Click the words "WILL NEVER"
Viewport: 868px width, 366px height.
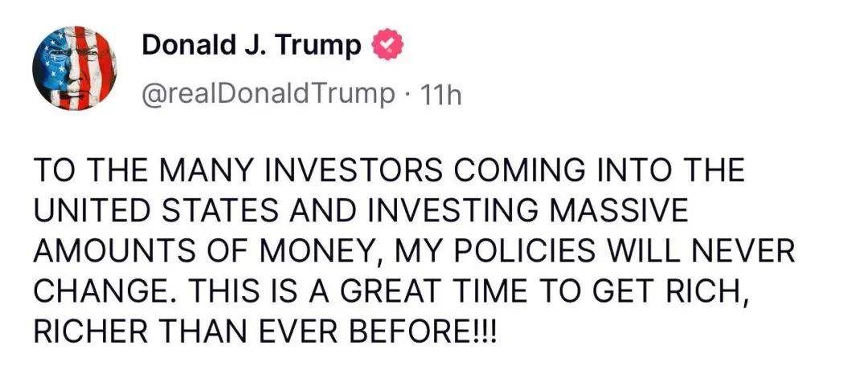pyautogui.click(x=693, y=251)
